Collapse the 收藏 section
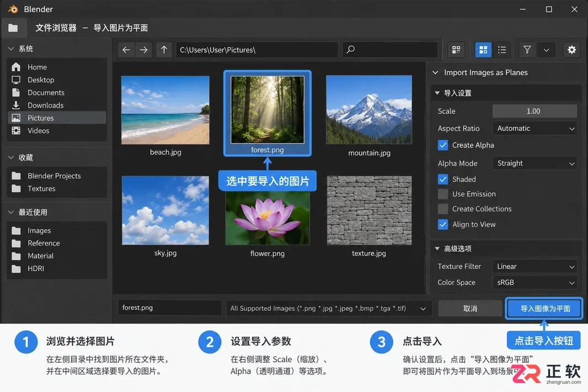The image size is (588, 392). pos(11,157)
